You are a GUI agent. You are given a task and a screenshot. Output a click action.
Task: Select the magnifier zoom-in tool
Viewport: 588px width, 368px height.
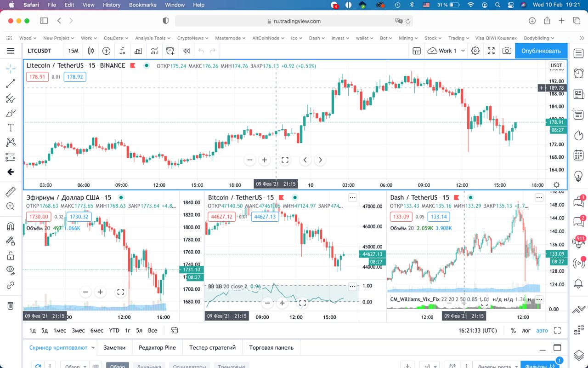click(11, 206)
